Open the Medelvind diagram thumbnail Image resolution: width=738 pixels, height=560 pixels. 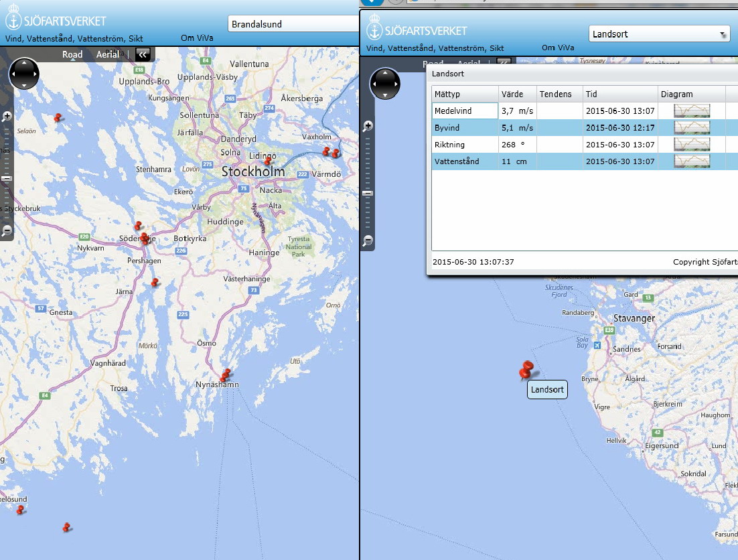691,111
